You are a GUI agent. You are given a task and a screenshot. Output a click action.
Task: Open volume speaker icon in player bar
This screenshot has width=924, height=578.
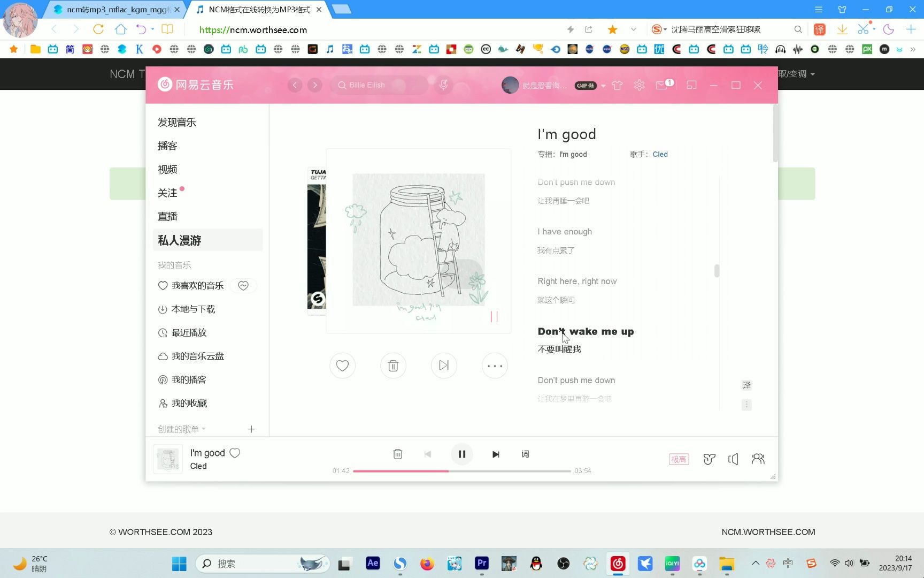[733, 459]
